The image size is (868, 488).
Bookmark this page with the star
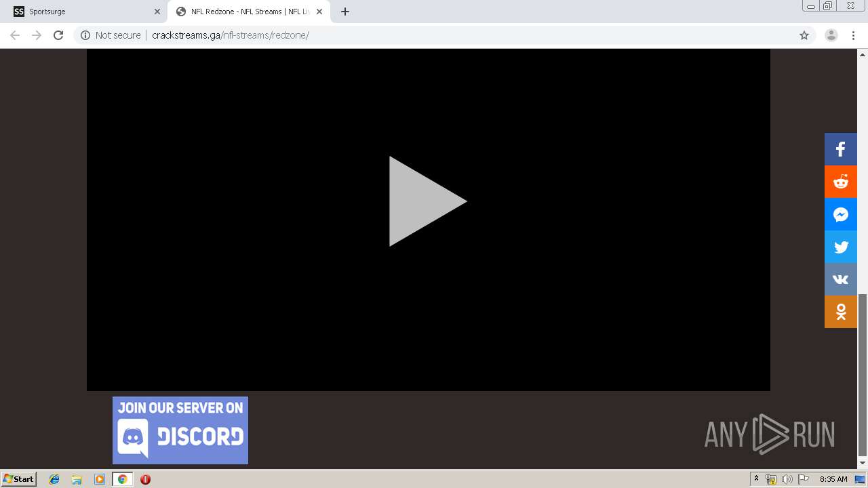point(804,35)
